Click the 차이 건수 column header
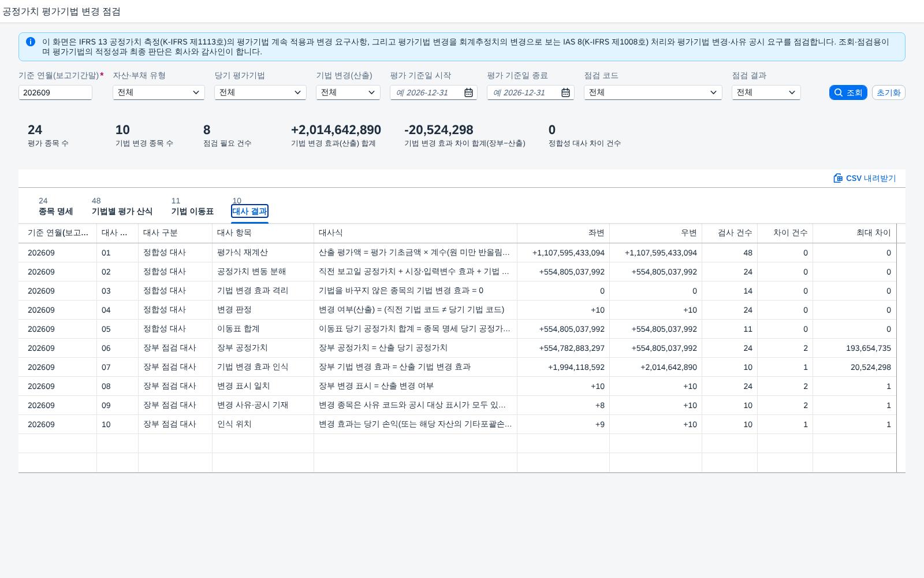924x578 pixels. (785, 233)
